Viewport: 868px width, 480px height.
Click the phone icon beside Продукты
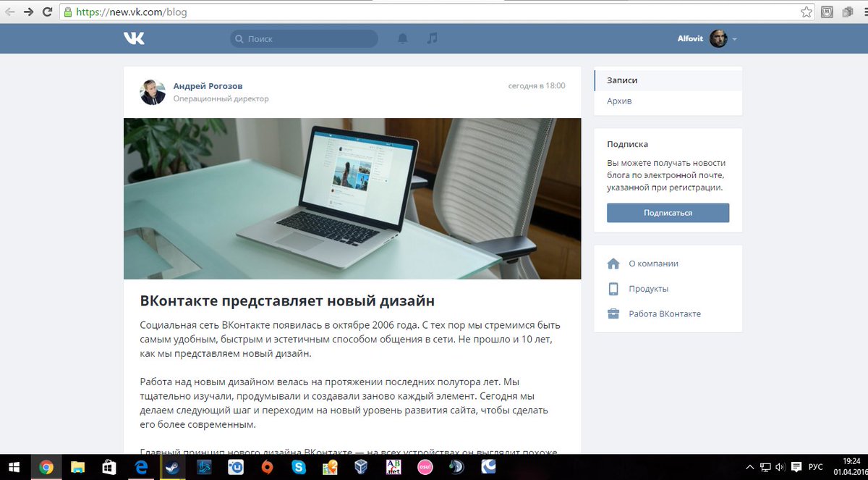(x=613, y=289)
